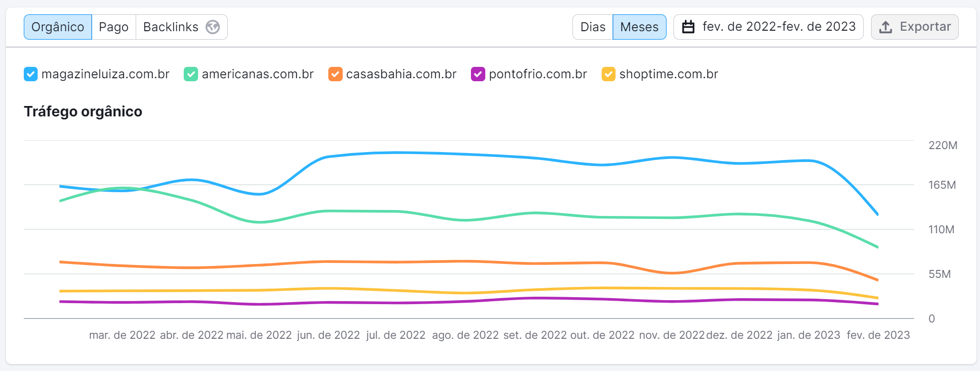Select the Pago tab
The width and height of the screenshot is (980, 371).
click(x=113, y=27)
